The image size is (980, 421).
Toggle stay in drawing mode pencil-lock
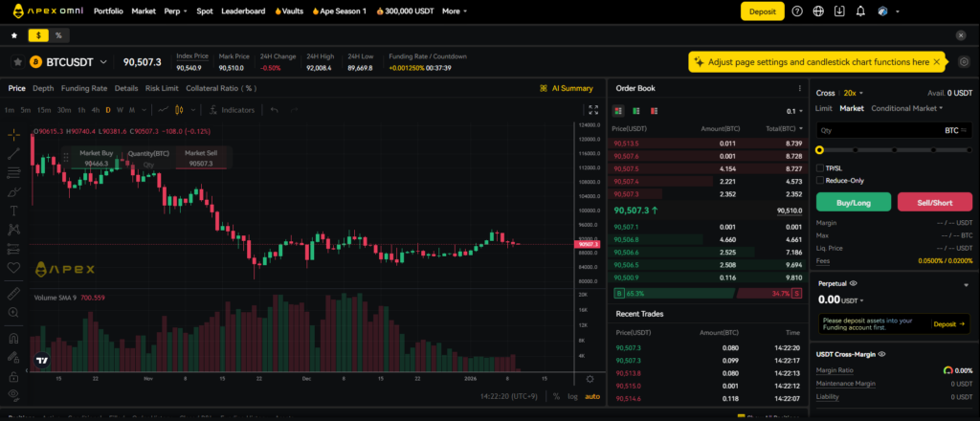[x=13, y=357]
